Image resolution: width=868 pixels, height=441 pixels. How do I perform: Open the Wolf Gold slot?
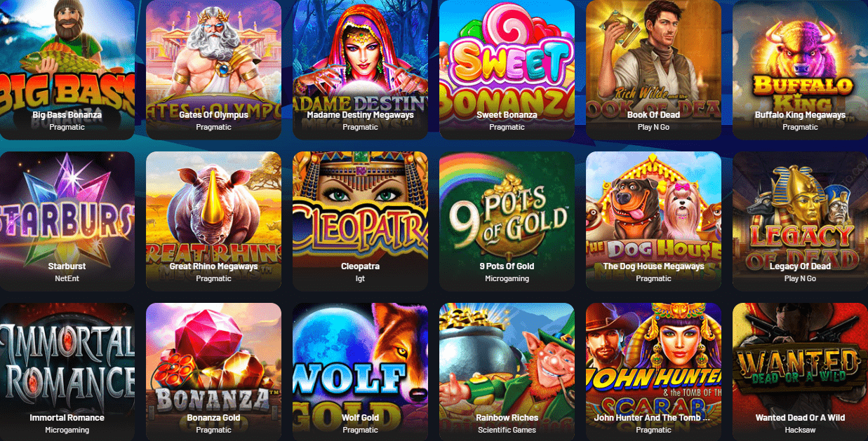[x=360, y=372]
